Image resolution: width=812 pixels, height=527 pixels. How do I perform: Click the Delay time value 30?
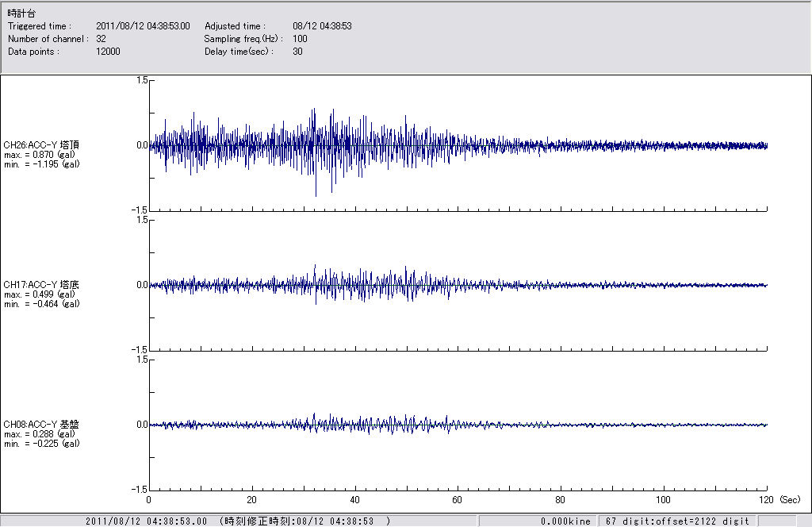coord(297,52)
